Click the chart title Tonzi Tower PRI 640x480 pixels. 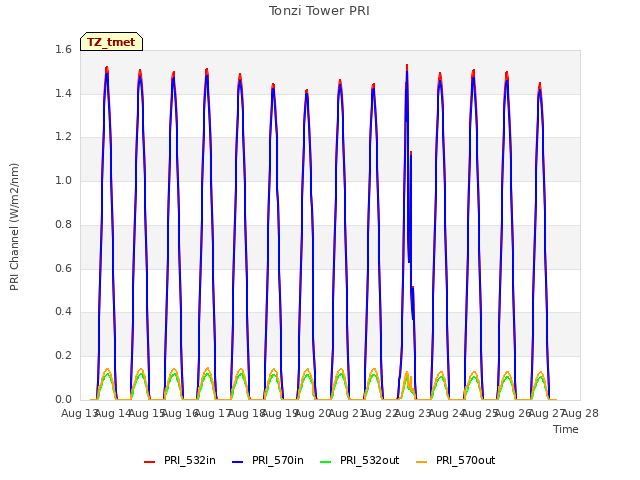click(x=319, y=11)
